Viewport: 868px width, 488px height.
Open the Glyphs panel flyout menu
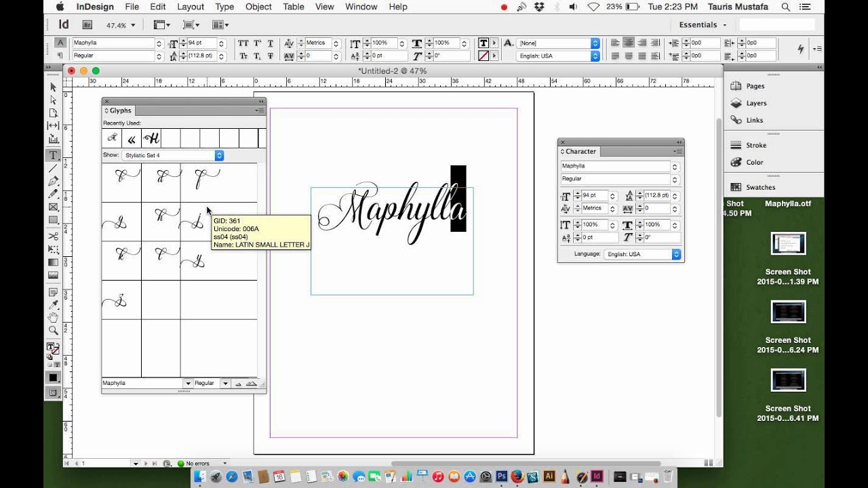[x=260, y=110]
